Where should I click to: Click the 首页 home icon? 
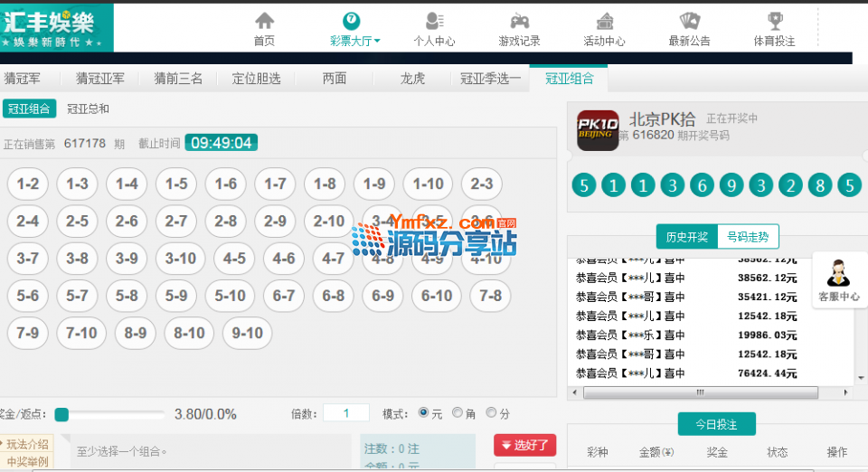[264, 21]
